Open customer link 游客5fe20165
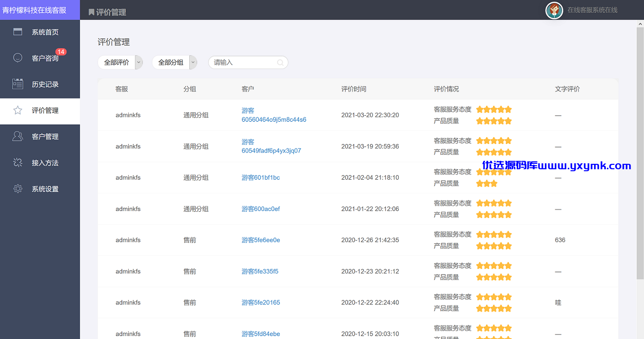This screenshot has height=339, width=644. (261, 302)
